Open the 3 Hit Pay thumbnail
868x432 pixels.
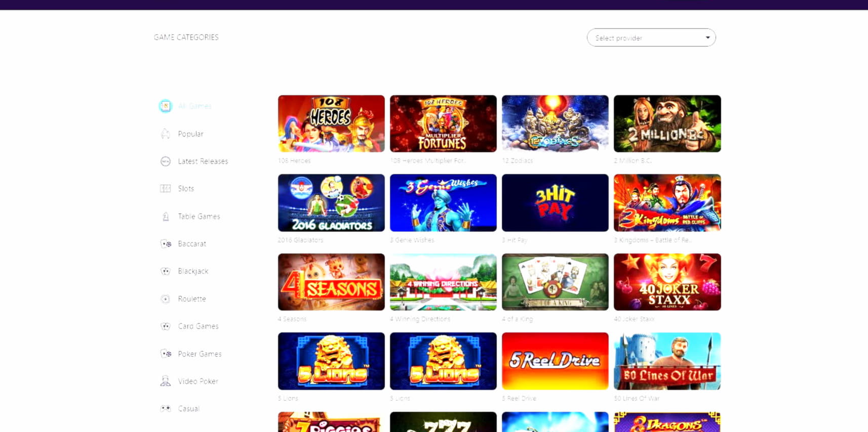click(x=555, y=203)
